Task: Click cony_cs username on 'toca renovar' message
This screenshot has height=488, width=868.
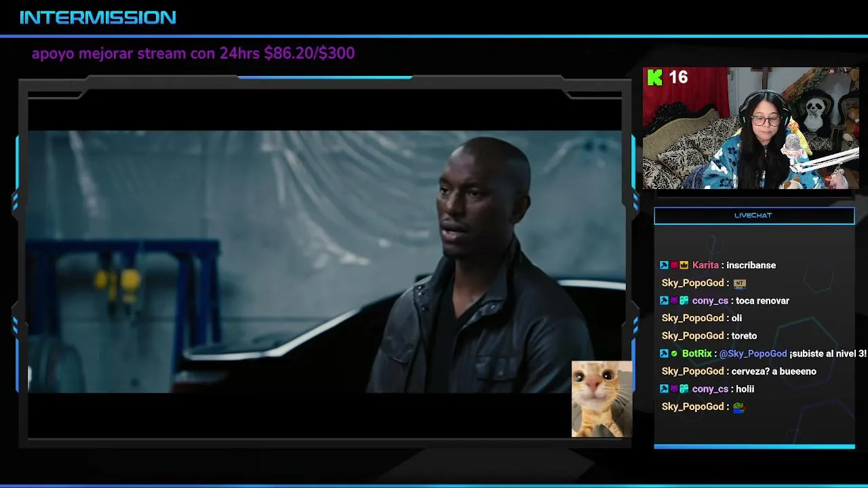Action: [x=710, y=300]
